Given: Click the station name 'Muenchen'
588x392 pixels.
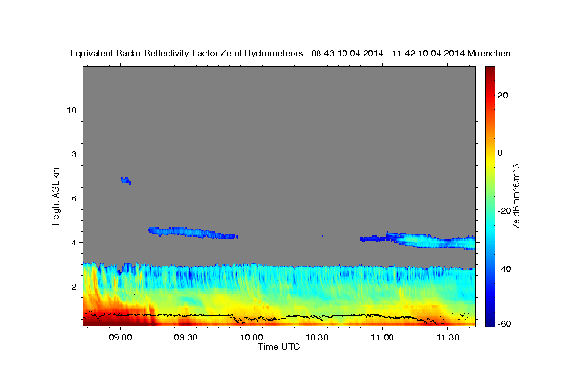Looking at the screenshot, I should [x=489, y=54].
